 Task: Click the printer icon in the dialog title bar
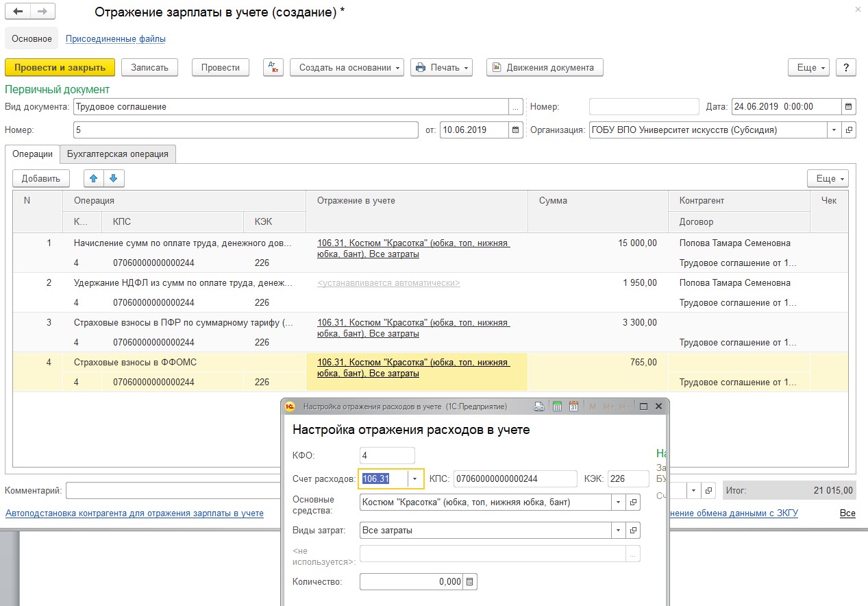539,407
